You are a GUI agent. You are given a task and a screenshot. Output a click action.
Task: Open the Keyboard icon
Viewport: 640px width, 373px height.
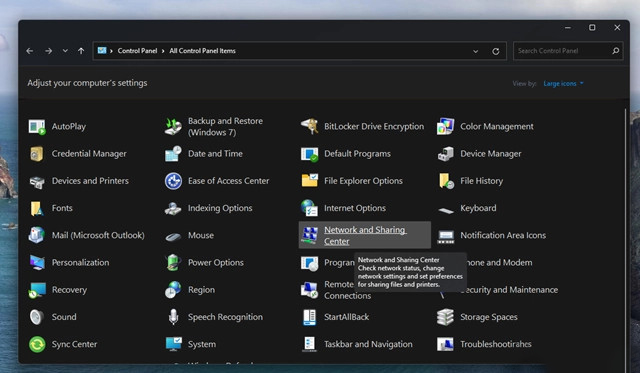446,210
